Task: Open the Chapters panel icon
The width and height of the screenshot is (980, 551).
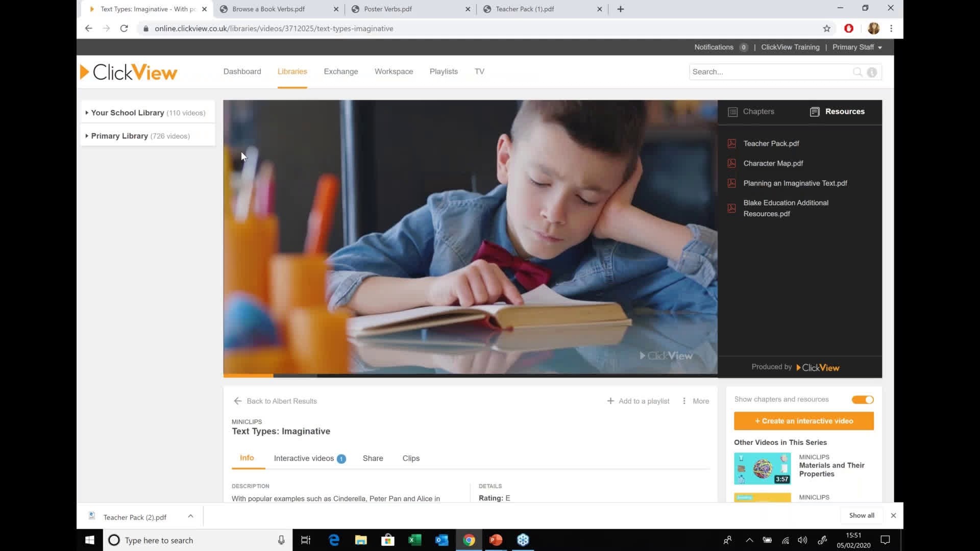Action: pyautogui.click(x=733, y=112)
